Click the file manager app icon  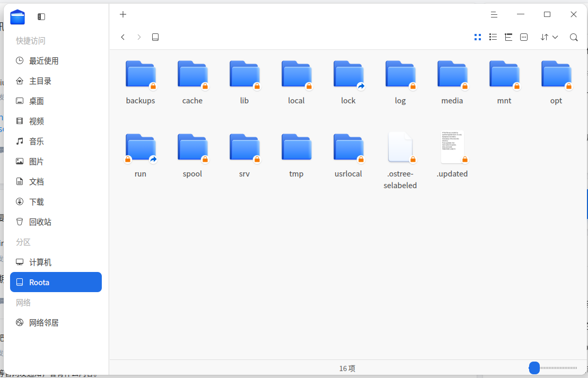click(x=17, y=17)
